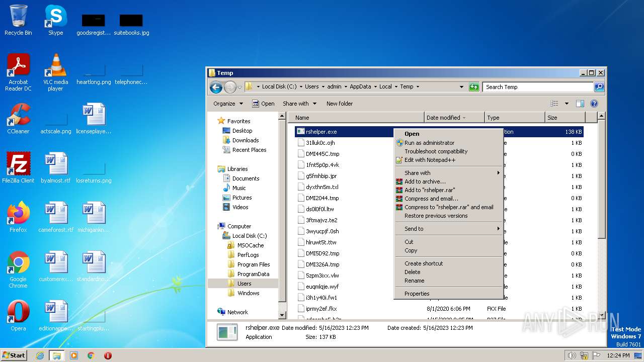The width and height of the screenshot is (644, 362).
Task: Select Program Files folder in tree
Action: coord(249,264)
